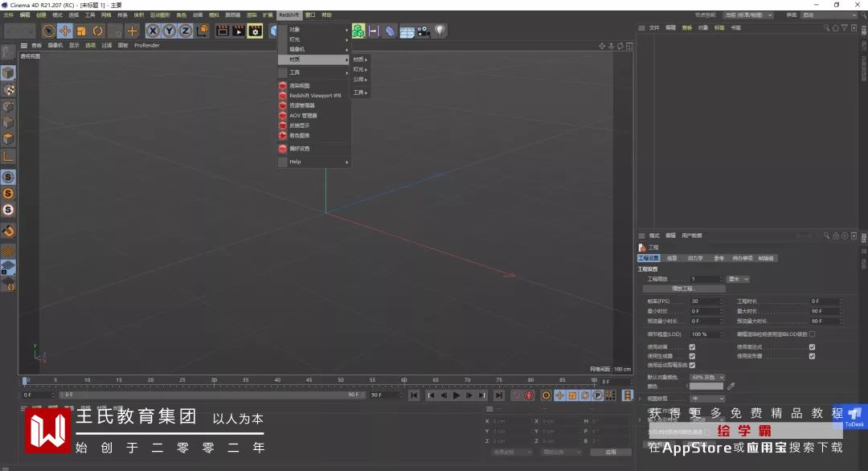Click the blue workplane grid icon
868x471 pixels.
(x=8, y=268)
